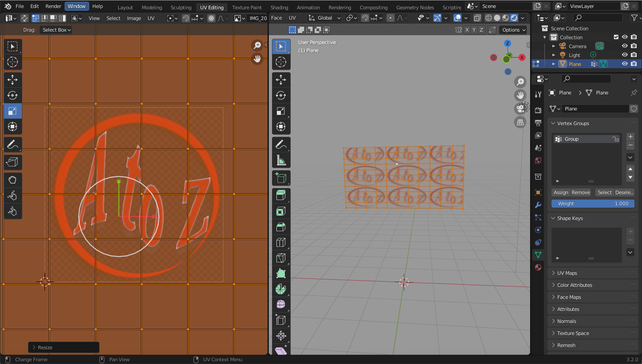Screen dimensions: 642x364
Task: Select the Add Cube tool in 3D viewport
Action: pyautogui.click(x=281, y=178)
